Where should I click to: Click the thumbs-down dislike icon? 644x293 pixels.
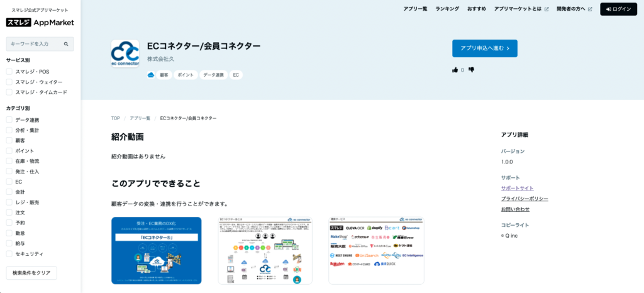471,70
